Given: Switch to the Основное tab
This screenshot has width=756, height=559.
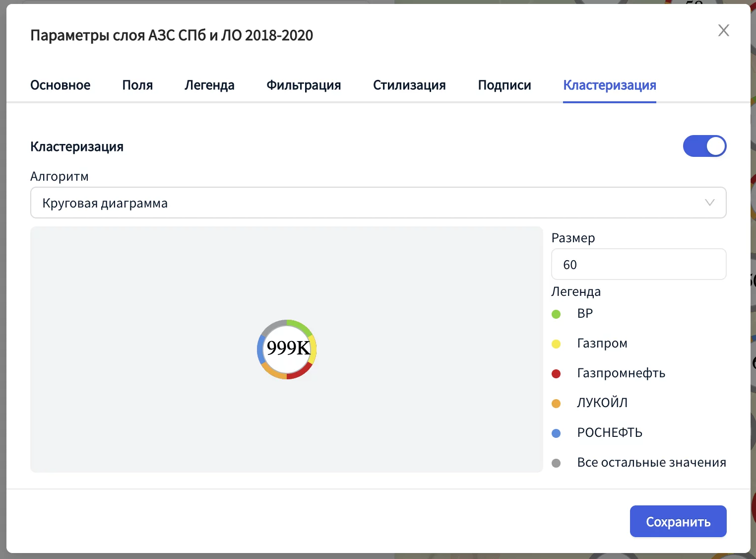Looking at the screenshot, I should [x=61, y=85].
